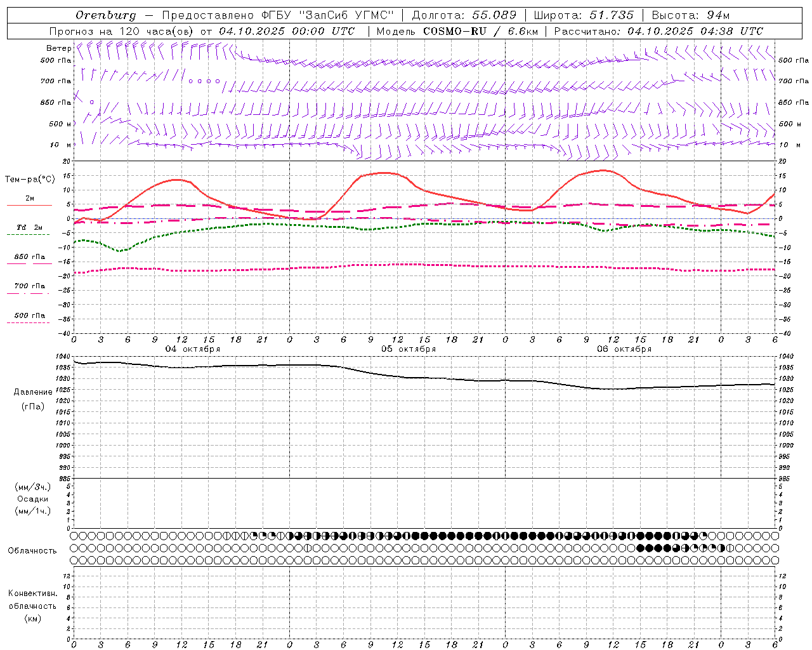Click the "Давление" pressure panel label
The width and height of the screenshot is (812, 650).
(33, 392)
